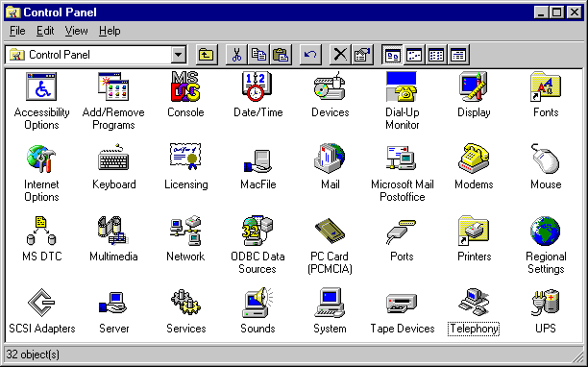Image resolution: width=588 pixels, height=367 pixels.
Task: Click the SCSI Adapters icon
Action: [41, 303]
